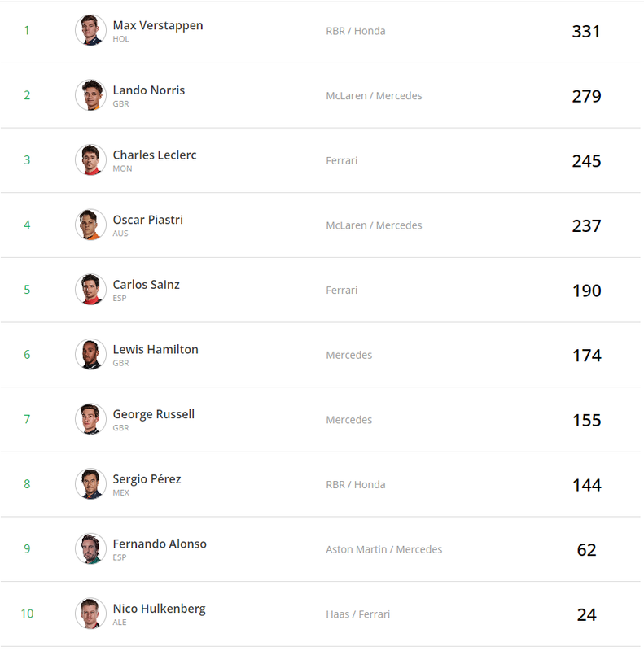Viewport: 644px width, 651px height.
Task: Select Carlos Sainz portrait thumbnail
Action: 90,290
